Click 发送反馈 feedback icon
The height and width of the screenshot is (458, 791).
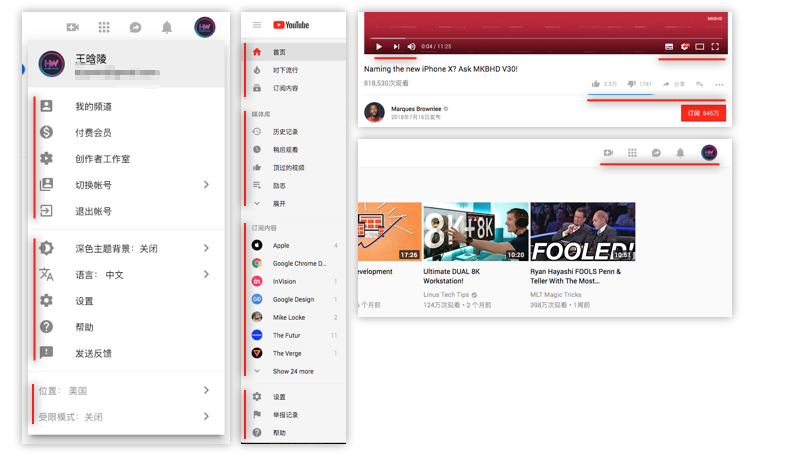tap(46, 352)
